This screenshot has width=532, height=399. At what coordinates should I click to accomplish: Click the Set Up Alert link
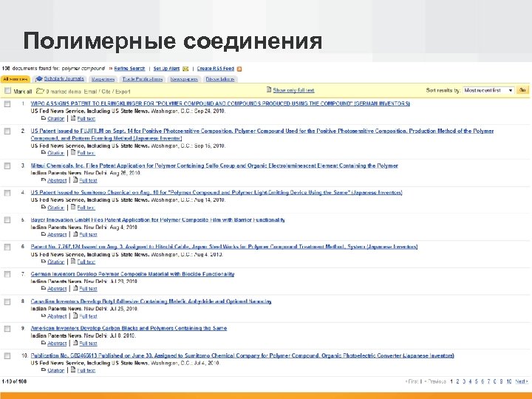point(166,69)
